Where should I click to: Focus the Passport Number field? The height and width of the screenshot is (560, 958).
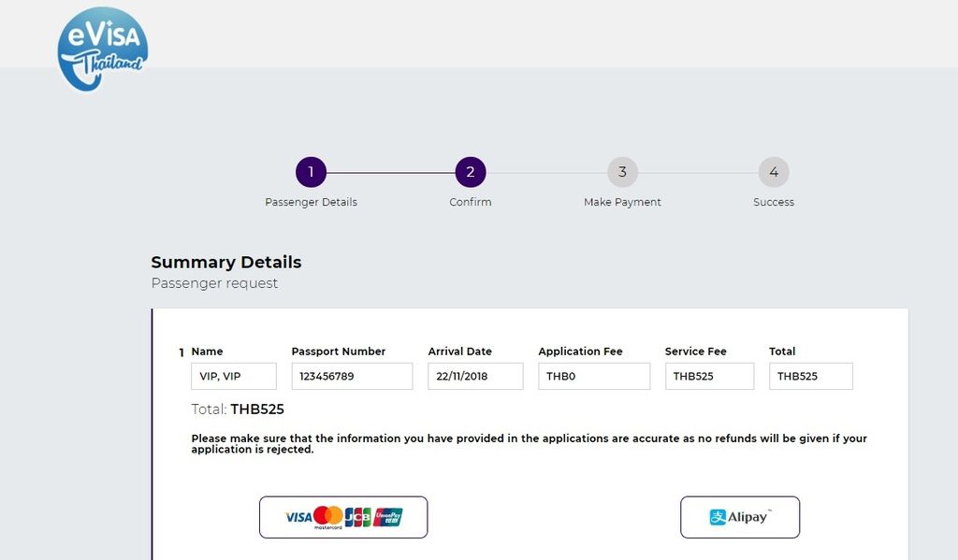click(x=352, y=376)
